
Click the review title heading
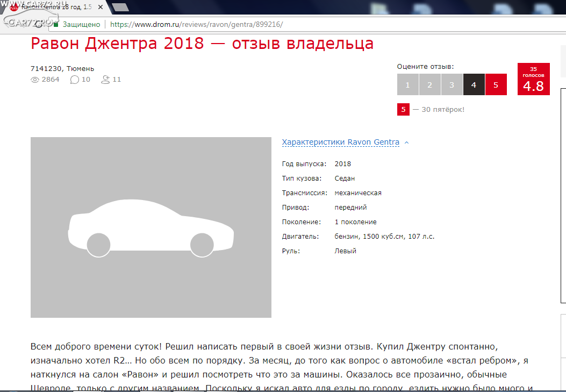(x=202, y=44)
